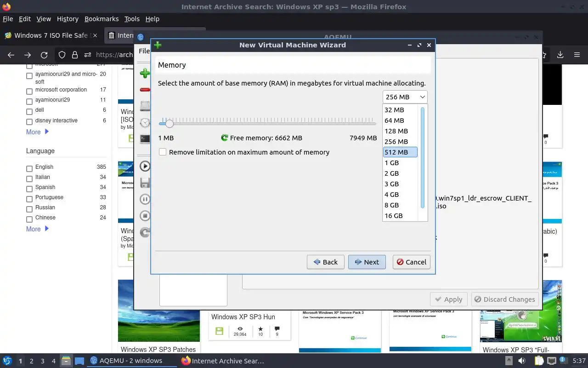Click the green refresh icon beside Free memory
Viewport: 588px width, 368px height.
[x=225, y=138]
